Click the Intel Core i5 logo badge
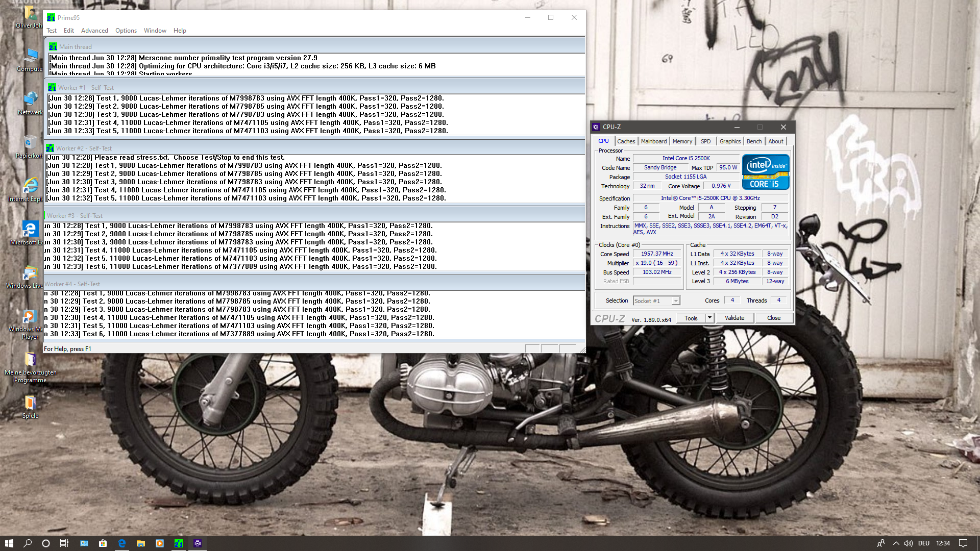Viewport: 980px width, 551px height. [766, 172]
